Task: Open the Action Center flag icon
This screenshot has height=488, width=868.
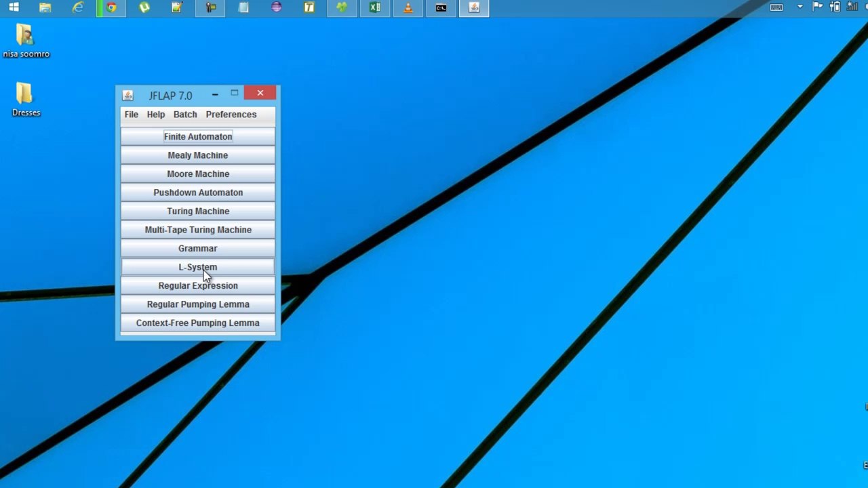Action: [x=818, y=7]
